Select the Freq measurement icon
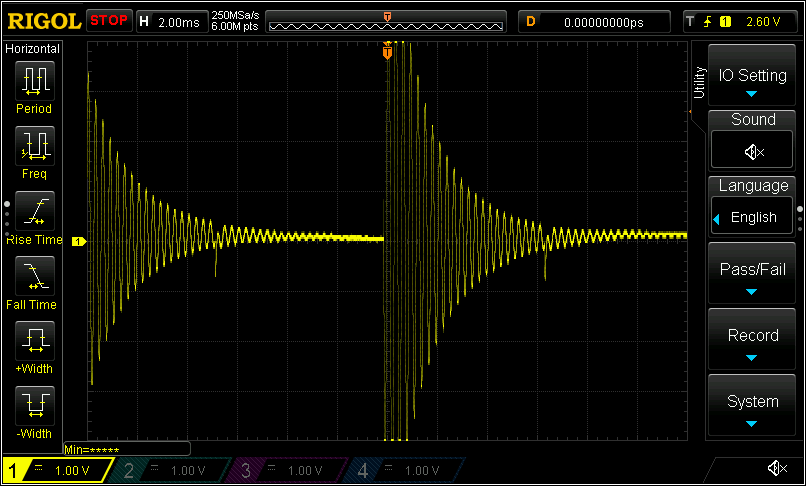Screen dimensions: 806x486 tap(34, 146)
